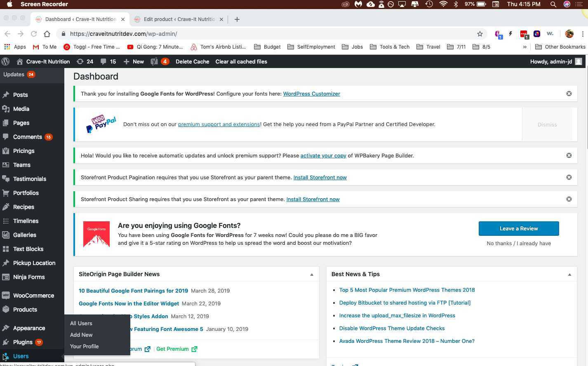Open Get Premium link
The image size is (588, 366).
point(177,349)
